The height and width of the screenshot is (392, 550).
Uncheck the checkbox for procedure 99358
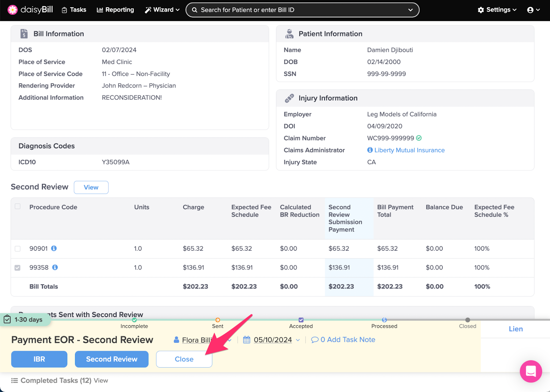pos(18,268)
